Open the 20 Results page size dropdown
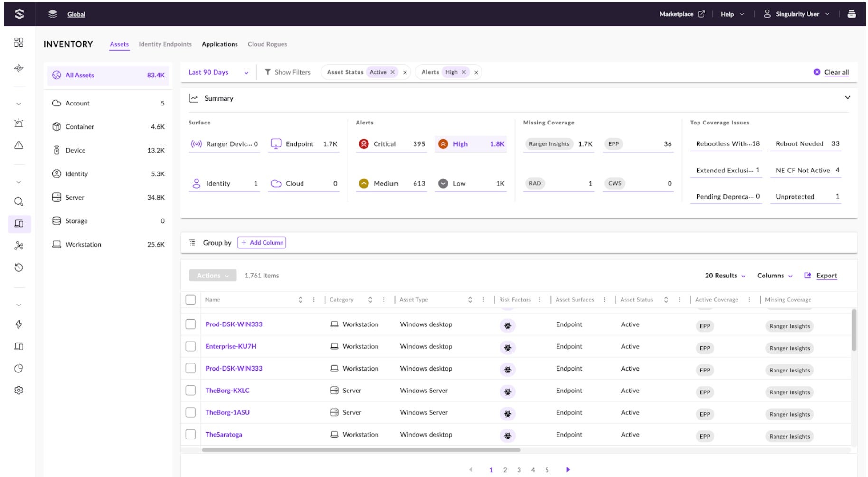 pyautogui.click(x=725, y=276)
